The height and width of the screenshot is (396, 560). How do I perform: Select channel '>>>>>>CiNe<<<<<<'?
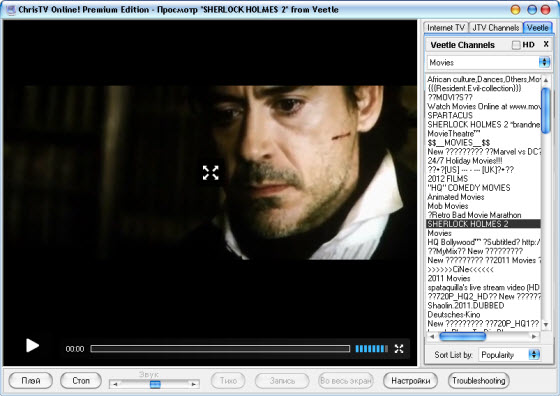point(484,269)
